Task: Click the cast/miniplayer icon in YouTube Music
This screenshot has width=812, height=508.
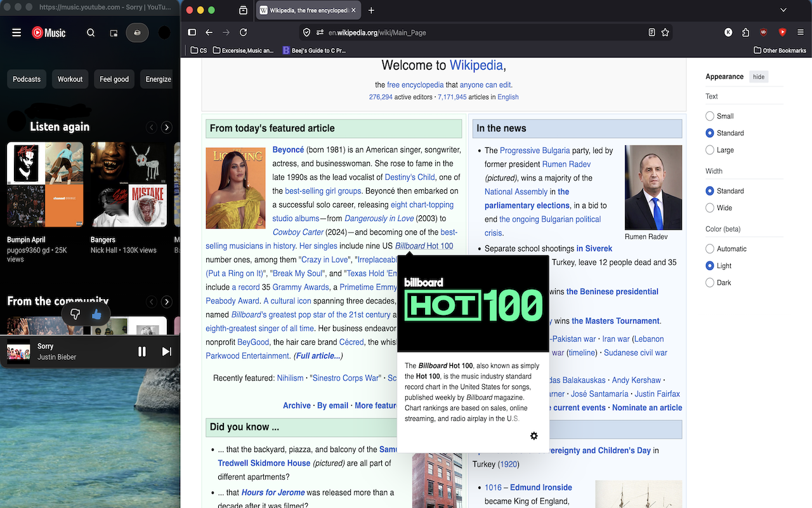Action: (114, 33)
